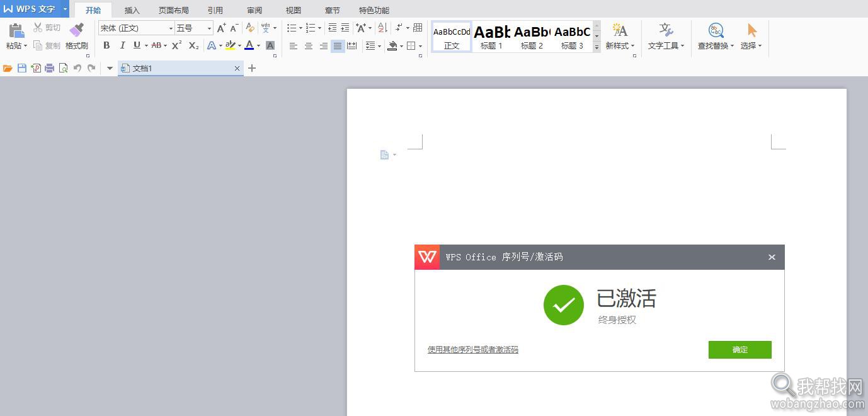Click the green 确定 button in the activation dialog
Image resolution: width=868 pixels, height=416 pixels.
pyautogui.click(x=740, y=350)
